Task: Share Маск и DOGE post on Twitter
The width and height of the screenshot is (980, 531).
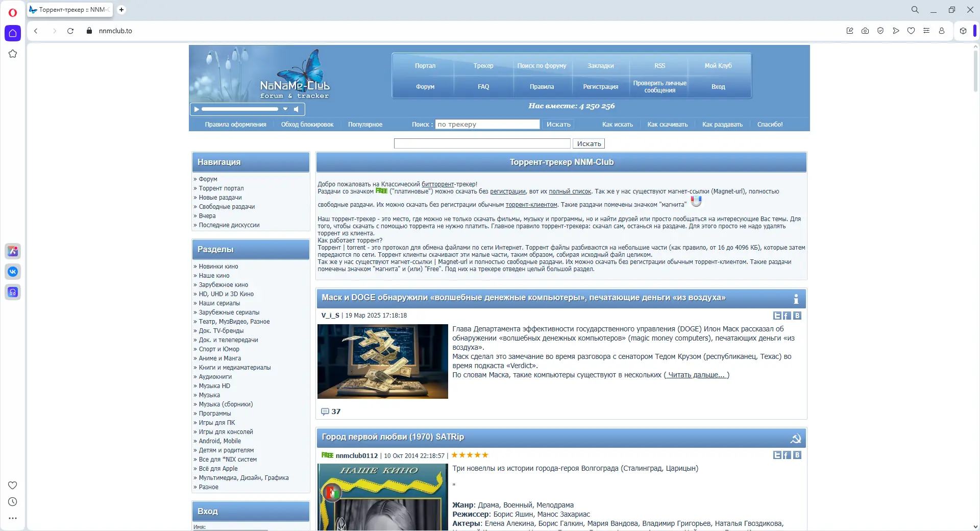Action: tap(777, 316)
